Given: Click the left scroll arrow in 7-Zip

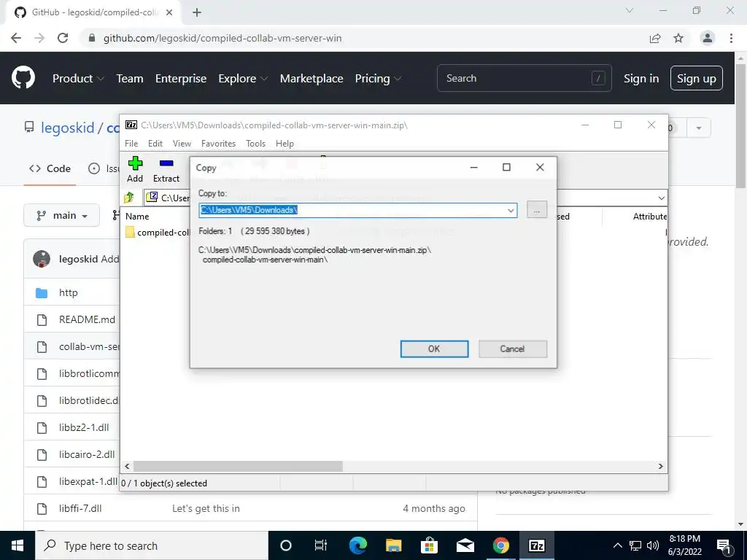Looking at the screenshot, I should pos(127,466).
